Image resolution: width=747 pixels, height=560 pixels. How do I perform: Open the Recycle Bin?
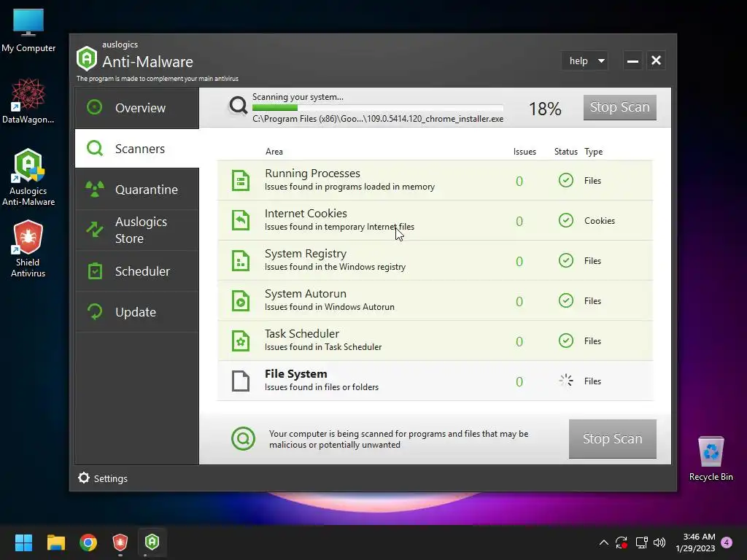(711, 459)
